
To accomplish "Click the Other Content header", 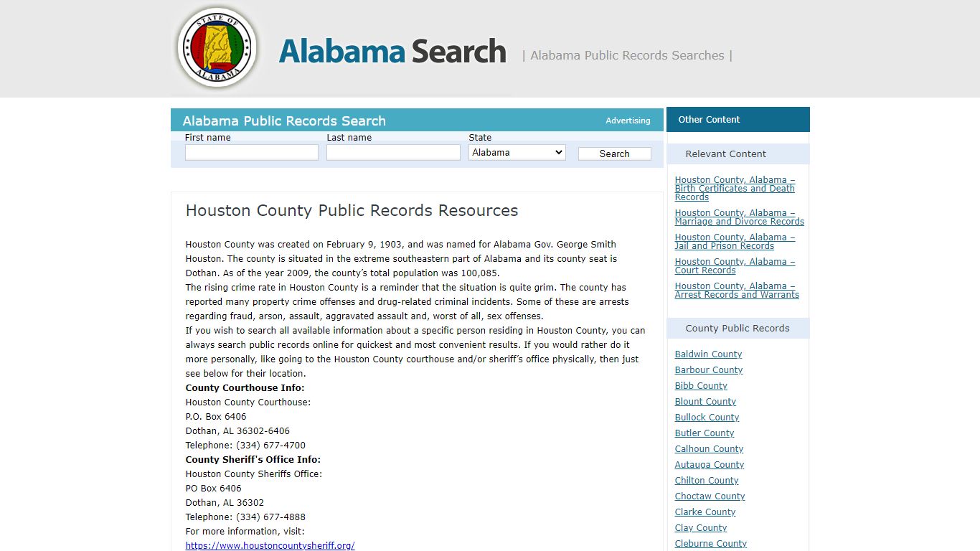I will click(x=709, y=120).
